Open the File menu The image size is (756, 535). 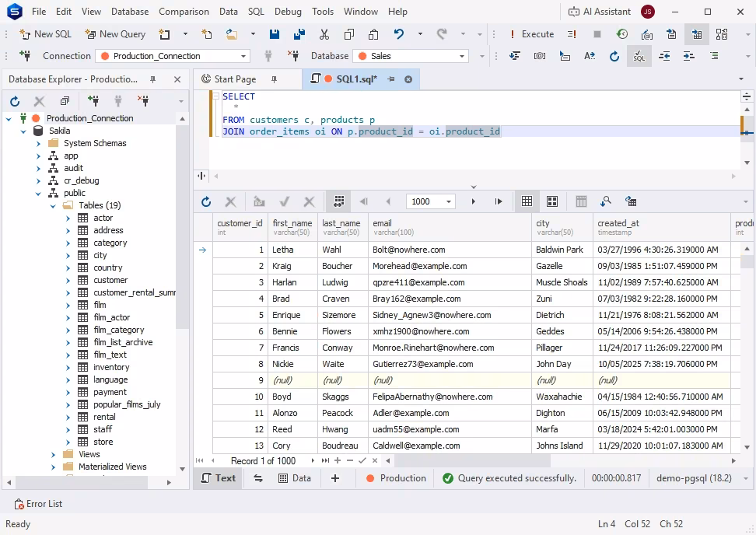[x=39, y=12]
